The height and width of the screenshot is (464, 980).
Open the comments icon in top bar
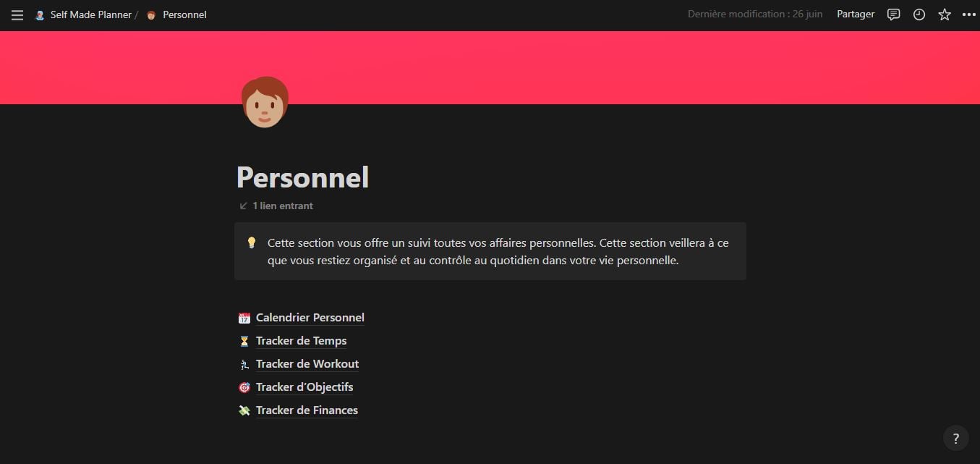tap(894, 14)
